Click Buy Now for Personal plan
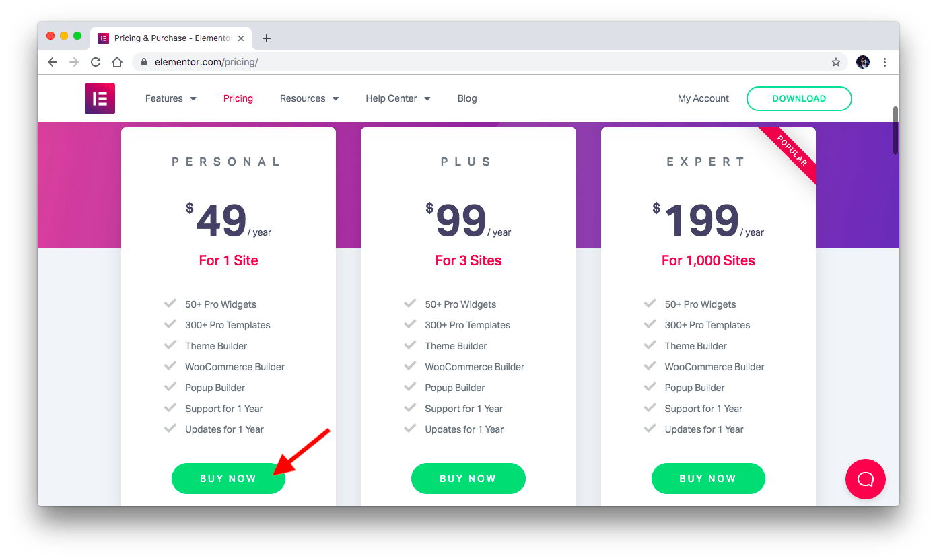Viewport: 937px width, 560px height. tap(228, 479)
